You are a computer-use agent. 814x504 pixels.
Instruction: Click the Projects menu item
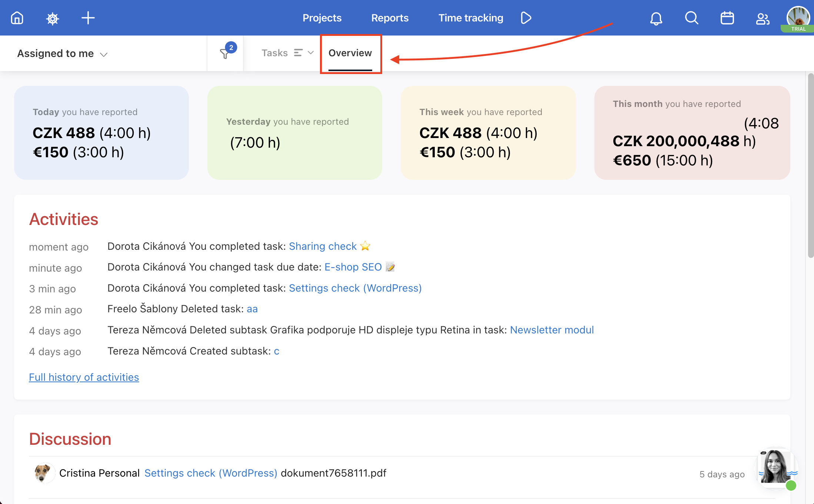[x=322, y=18]
